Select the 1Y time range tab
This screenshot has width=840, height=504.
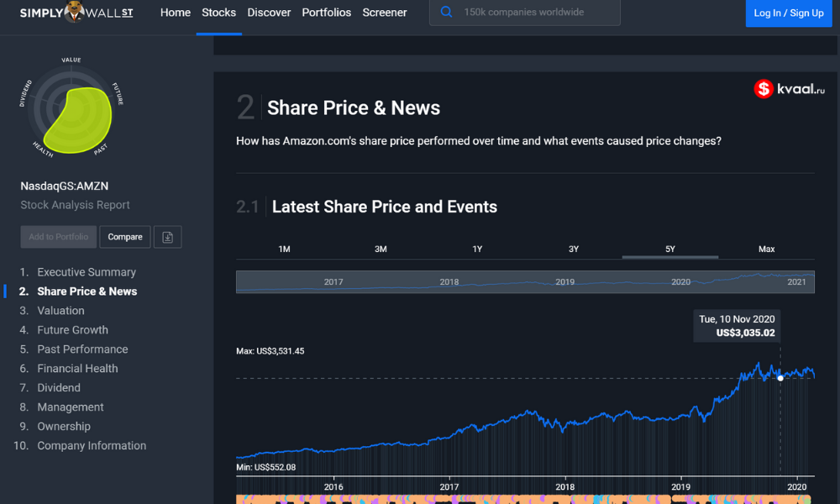[x=477, y=249]
